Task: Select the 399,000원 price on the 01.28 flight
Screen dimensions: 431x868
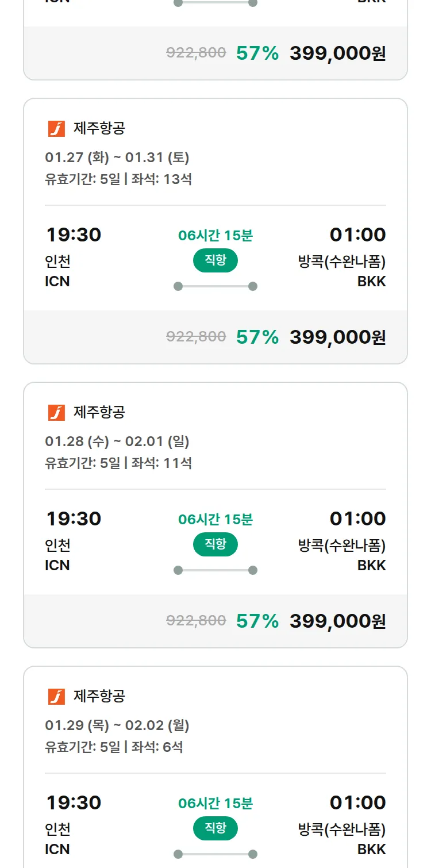Action: pos(337,621)
